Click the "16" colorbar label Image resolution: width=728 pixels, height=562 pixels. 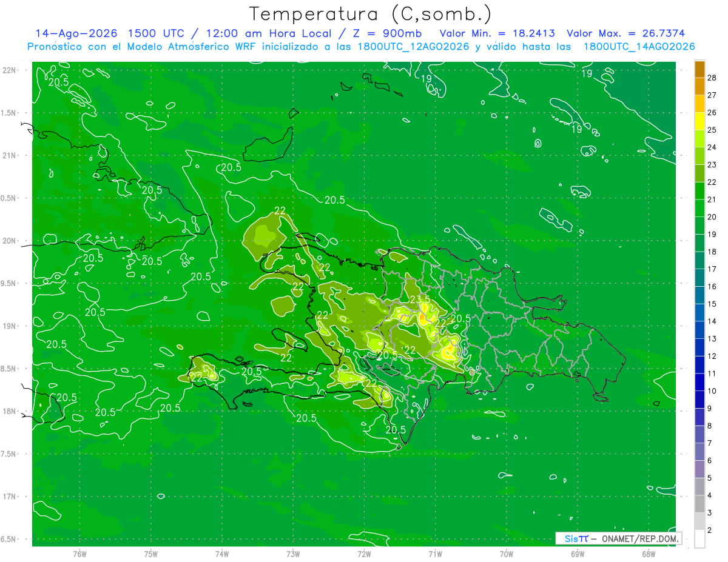pos(712,287)
